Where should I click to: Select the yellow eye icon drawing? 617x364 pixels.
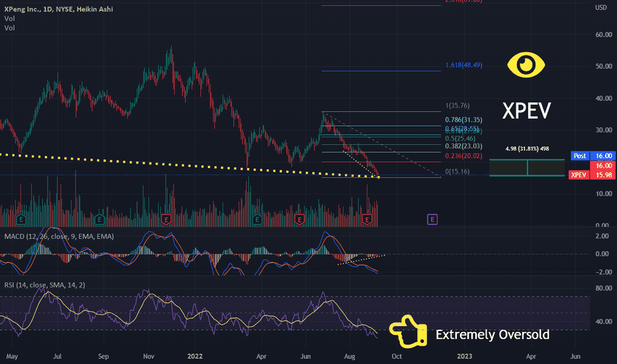point(526,65)
